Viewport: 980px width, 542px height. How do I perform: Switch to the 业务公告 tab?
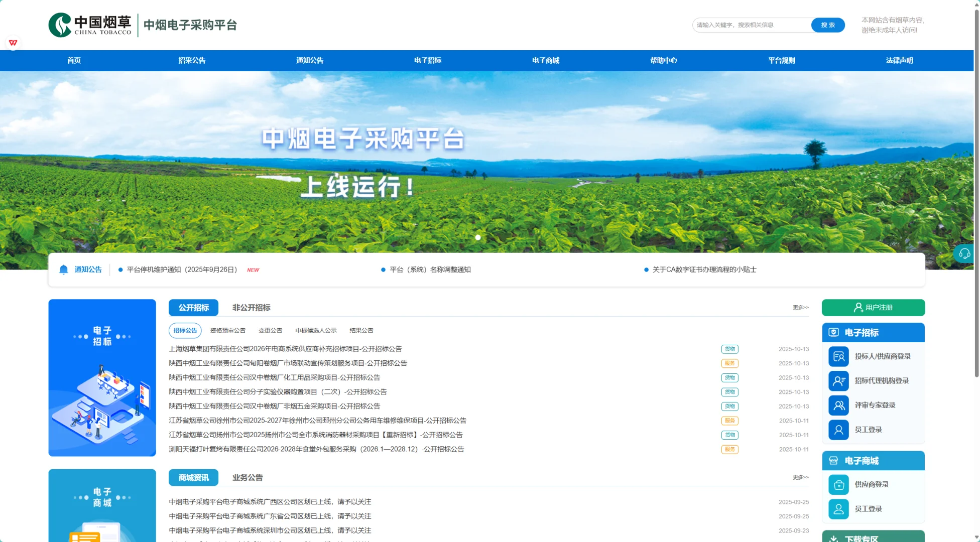click(247, 477)
